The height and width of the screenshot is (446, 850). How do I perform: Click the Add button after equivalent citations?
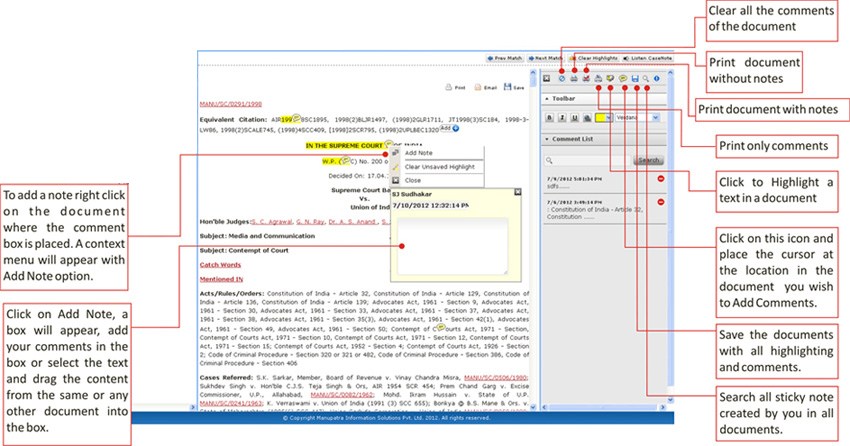tap(449, 128)
